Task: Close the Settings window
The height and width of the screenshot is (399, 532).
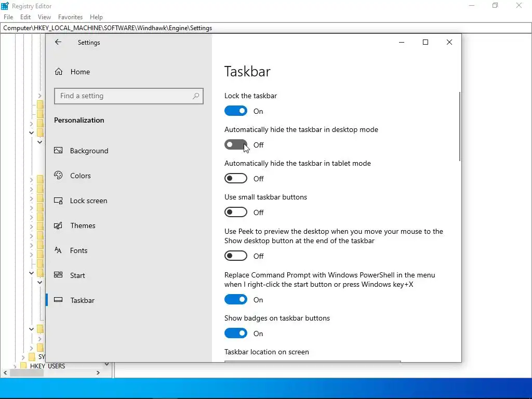Action: point(449,42)
